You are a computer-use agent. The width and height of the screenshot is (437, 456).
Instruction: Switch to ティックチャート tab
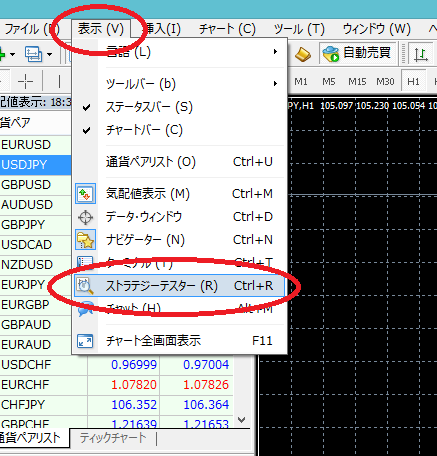(x=113, y=438)
